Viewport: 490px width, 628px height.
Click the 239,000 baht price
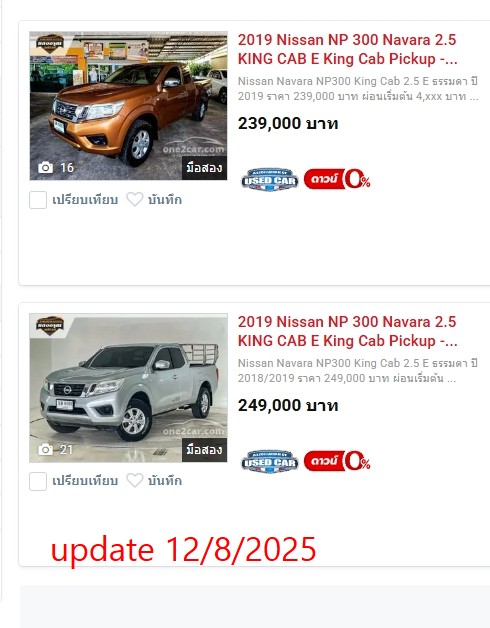coord(288,123)
